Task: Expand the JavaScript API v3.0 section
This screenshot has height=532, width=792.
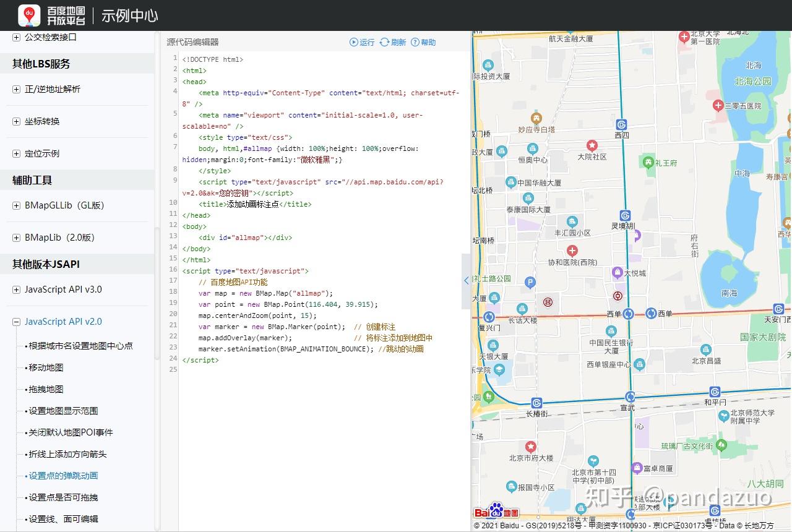Action: click(16, 290)
